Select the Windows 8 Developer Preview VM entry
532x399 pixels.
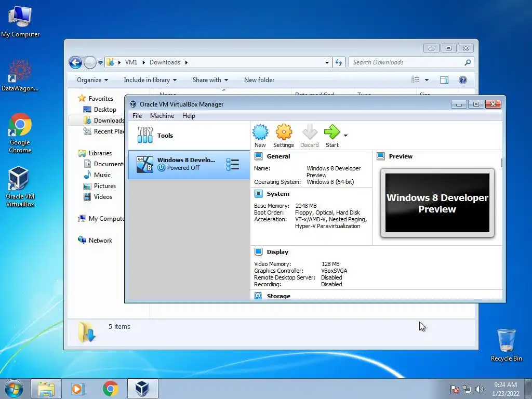coord(189,165)
